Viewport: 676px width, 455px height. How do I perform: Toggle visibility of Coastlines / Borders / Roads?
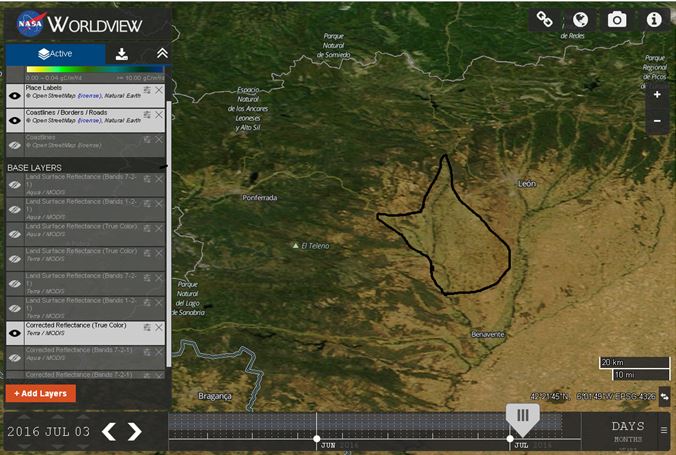15,119
